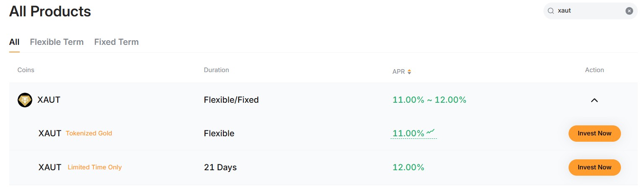Select the All products tab
Viewport: 644px width, 187px height.
(x=14, y=42)
